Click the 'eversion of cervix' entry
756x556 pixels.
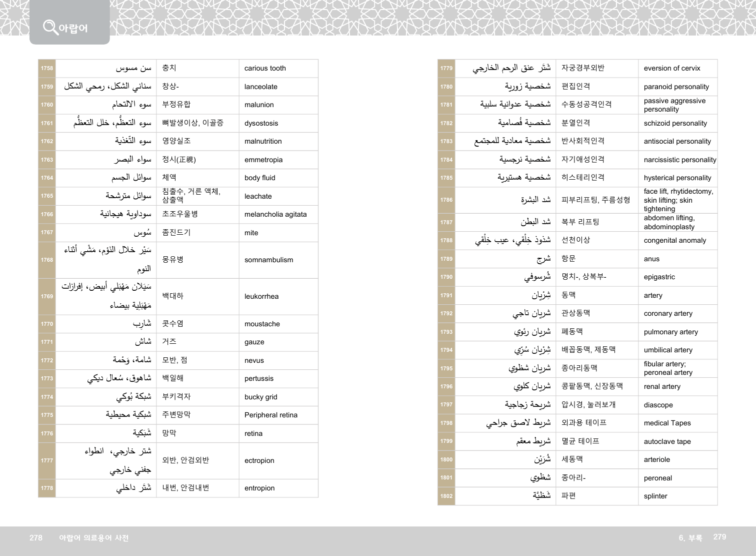tap(672, 69)
